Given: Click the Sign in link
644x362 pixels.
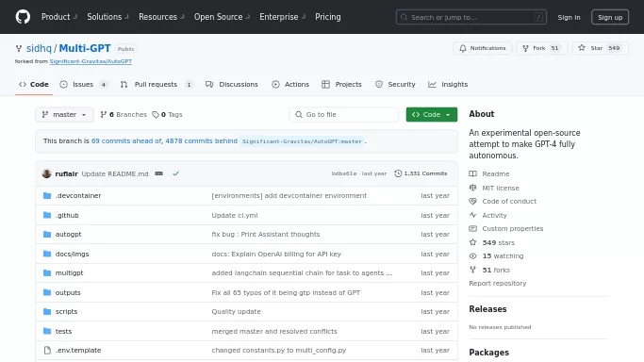Looking at the screenshot, I should 569,17.
